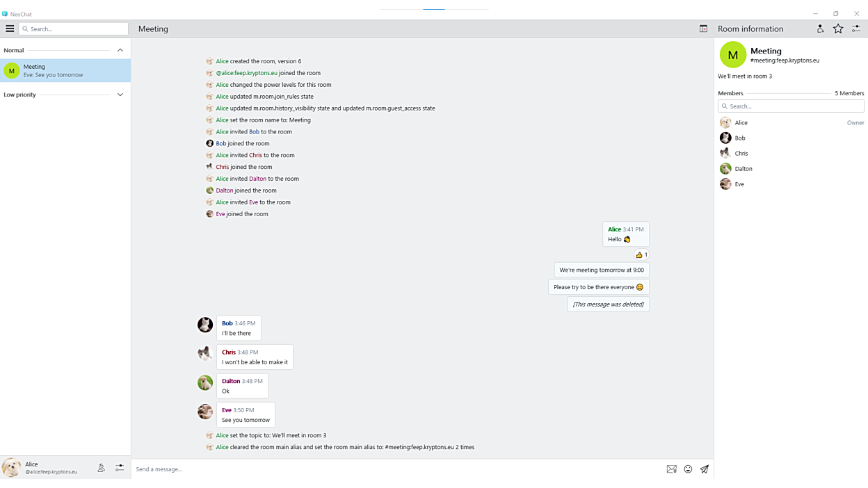Select the Meeting room in list

click(65, 70)
